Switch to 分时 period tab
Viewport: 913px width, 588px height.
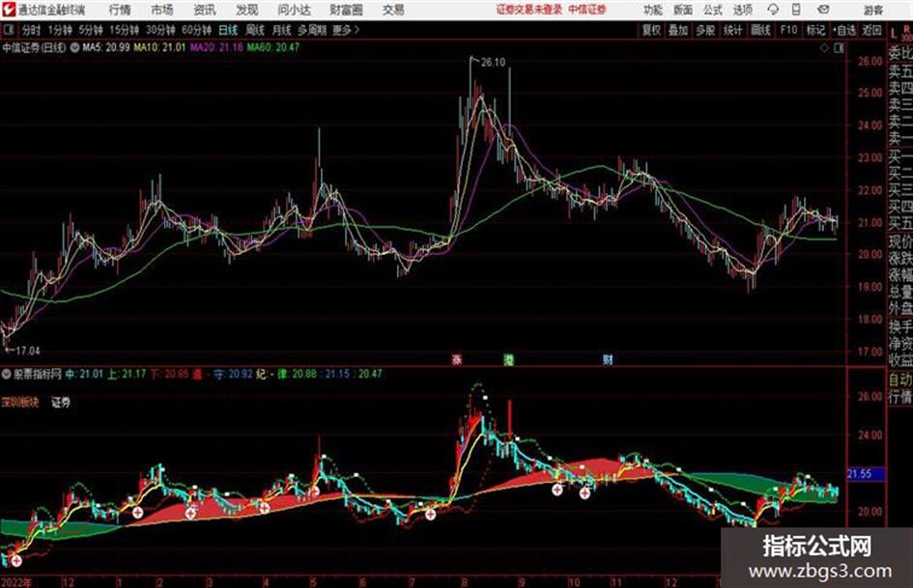coord(32,30)
